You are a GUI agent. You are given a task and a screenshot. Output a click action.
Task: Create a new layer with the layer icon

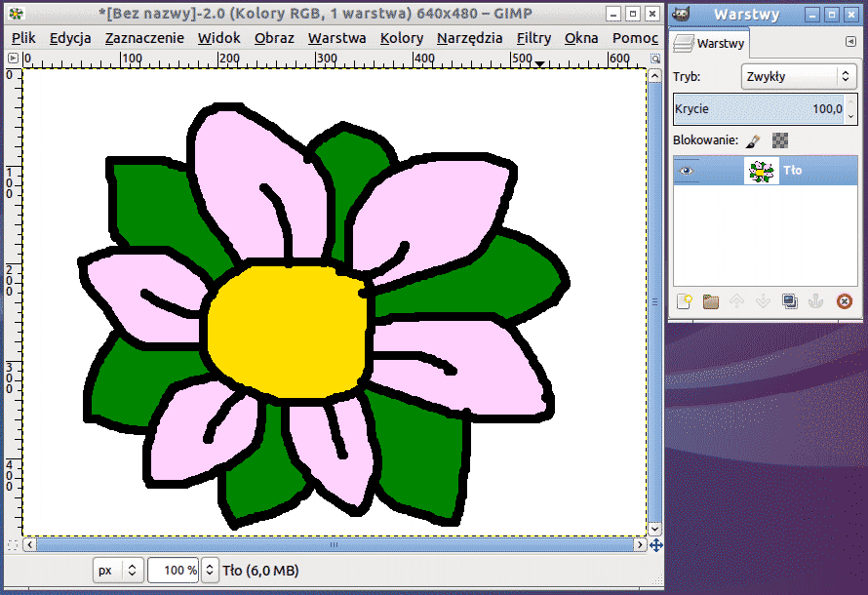(684, 301)
